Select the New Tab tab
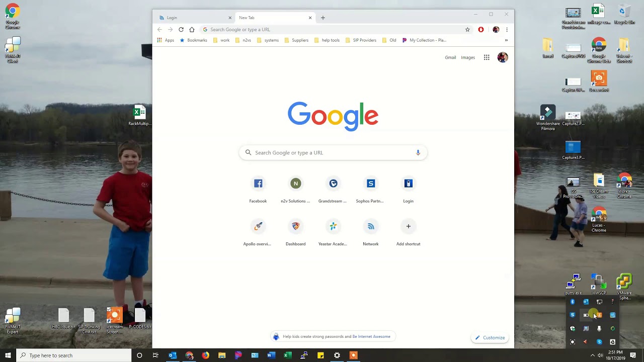 274,18
